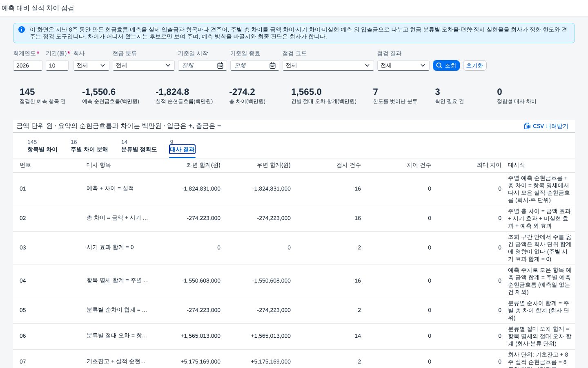Click row 01 대사식 description text
The width and height of the screenshot is (588, 368).
tap(539, 189)
